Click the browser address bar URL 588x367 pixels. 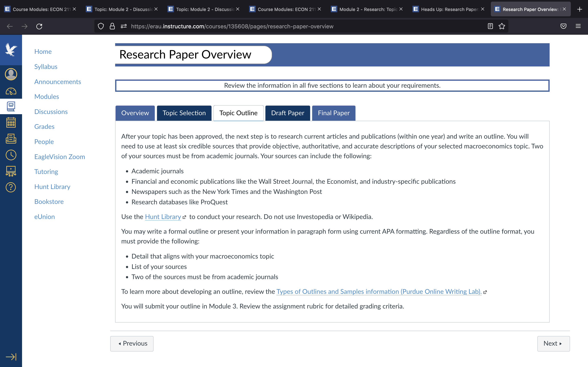(x=232, y=26)
